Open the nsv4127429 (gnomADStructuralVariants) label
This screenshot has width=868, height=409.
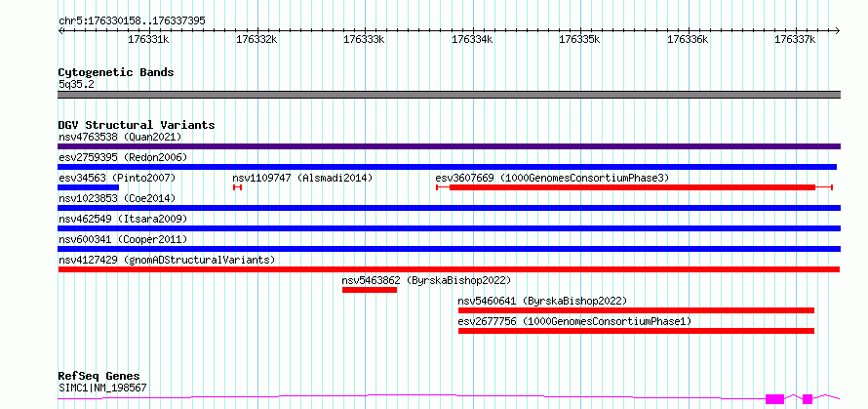(167, 260)
